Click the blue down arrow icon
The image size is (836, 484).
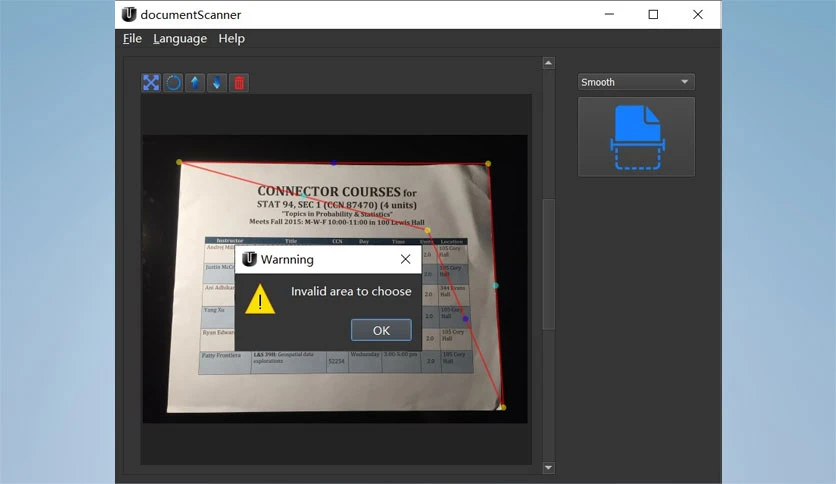217,83
